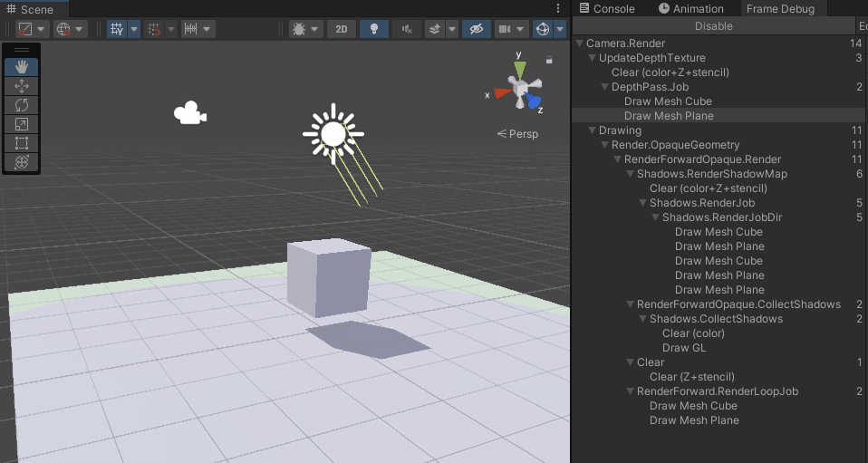The image size is (868, 463).
Task: Click the globe tool handle icon
Action: point(63,29)
